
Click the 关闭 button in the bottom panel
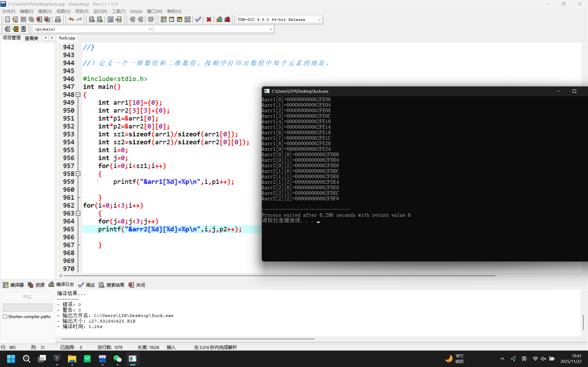(137, 285)
